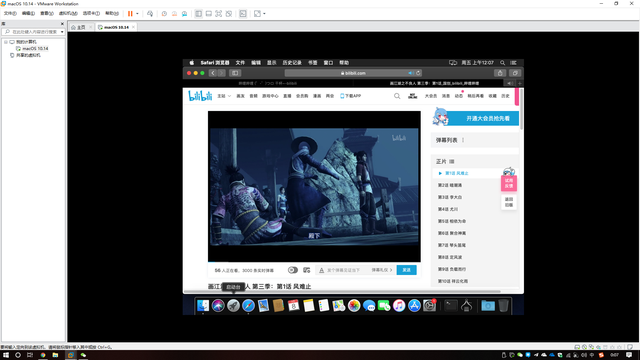Image resolution: width=640 pixels, height=360 pixels.
Task: Collapse the 我的计算机 tree node
Action: [x=6, y=42]
